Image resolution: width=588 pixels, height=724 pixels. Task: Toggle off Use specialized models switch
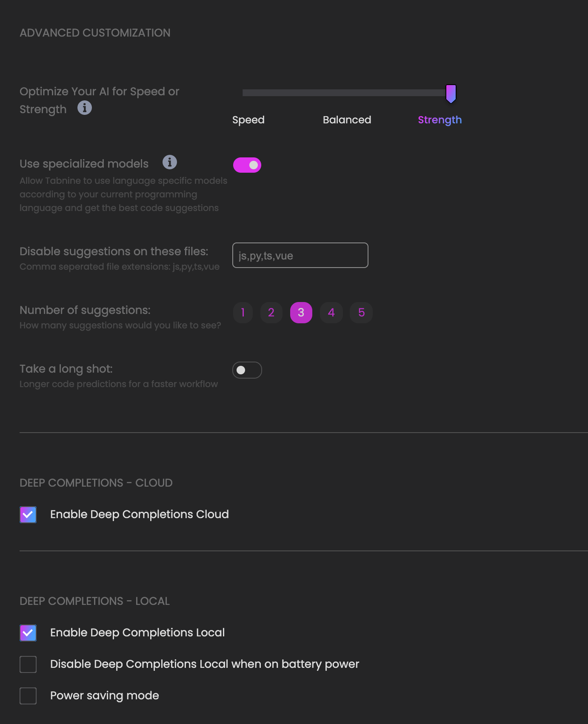[x=247, y=165]
